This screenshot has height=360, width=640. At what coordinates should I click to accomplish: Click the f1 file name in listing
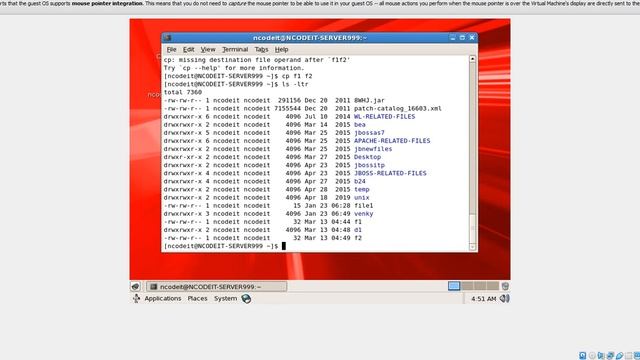[358, 222]
